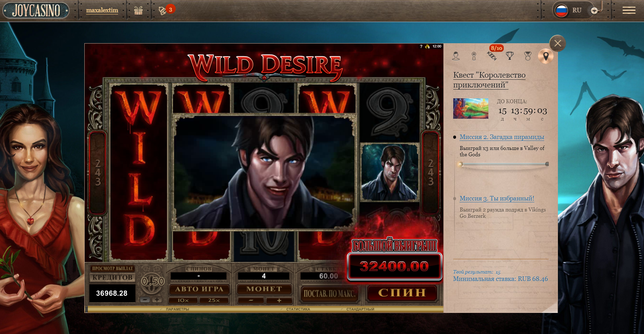Open the game help question mark
Screen dimensions: 644x334
tap(421, 46)
